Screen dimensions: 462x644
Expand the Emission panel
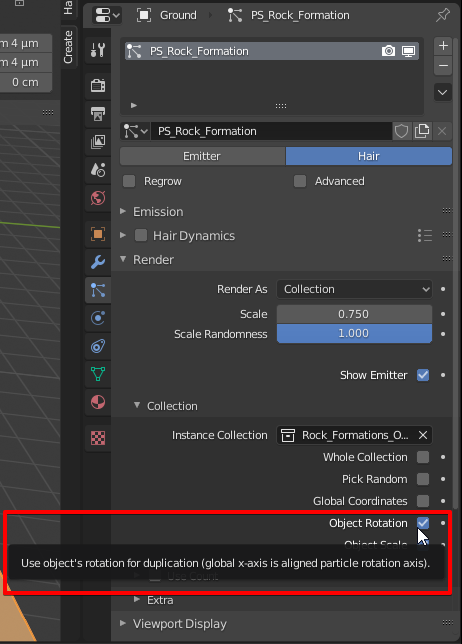[x=122, y=211]
